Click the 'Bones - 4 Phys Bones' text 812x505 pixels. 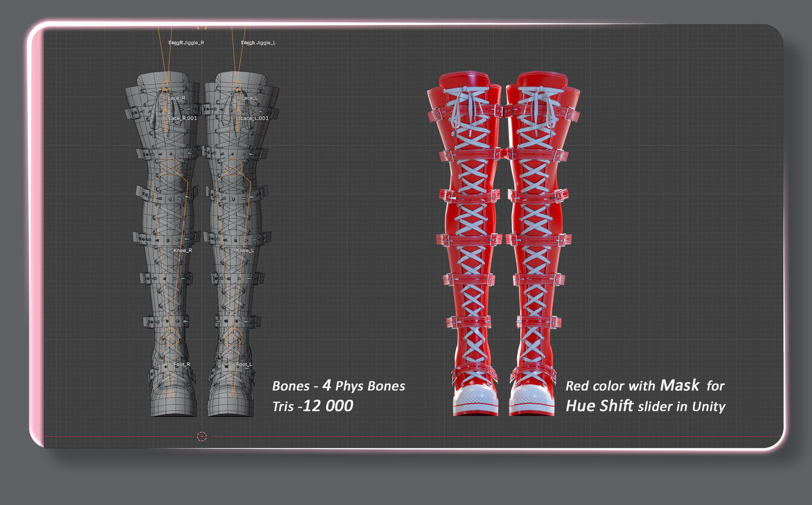(x=338, y=385)
